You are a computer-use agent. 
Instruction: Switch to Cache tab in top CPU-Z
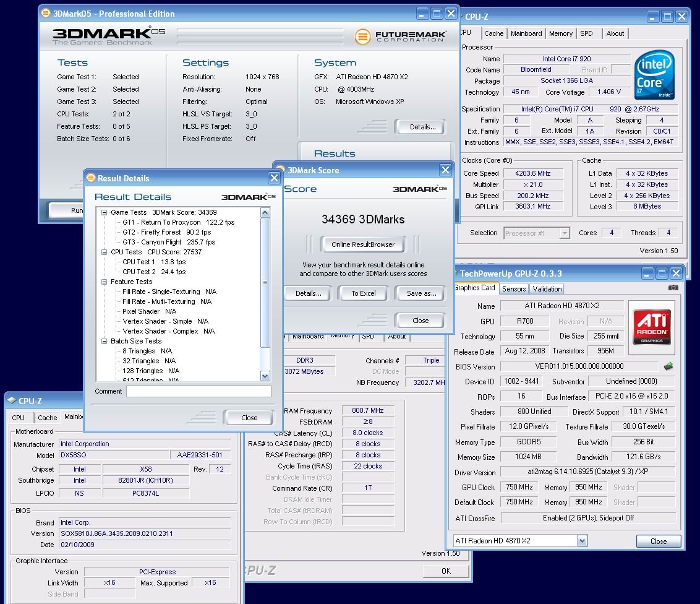[493, 33]
